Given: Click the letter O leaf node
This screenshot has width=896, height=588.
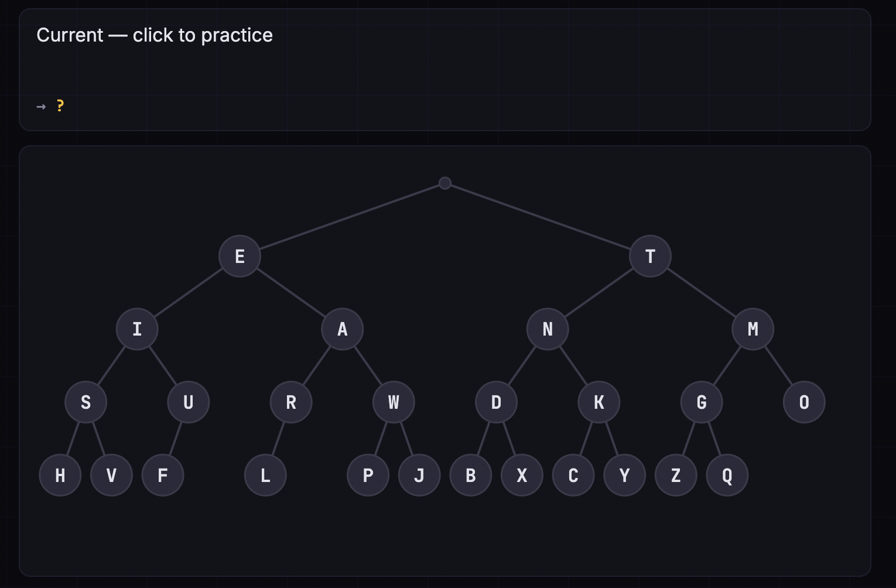Looking at the screenshot, I should click(804, 402).
